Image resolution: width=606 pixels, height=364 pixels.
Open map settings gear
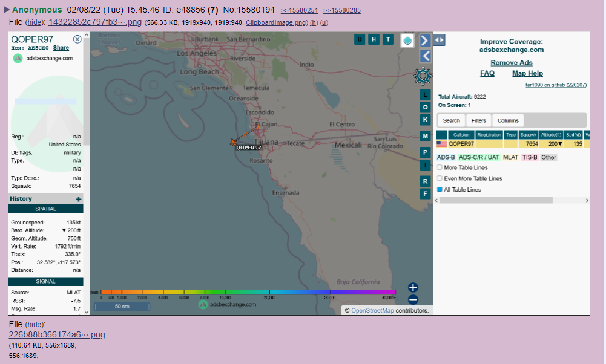click(x=423, y=76)
